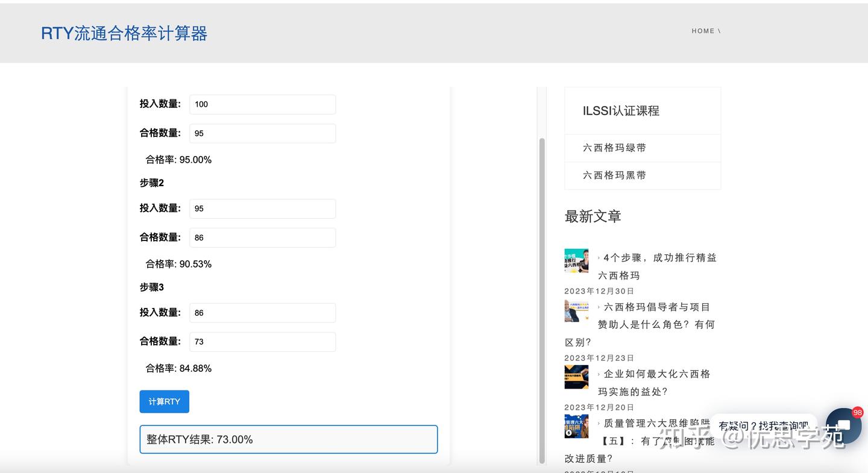
Task: Open the 六西格玛黑带 course link
Action: coord(615,175)
